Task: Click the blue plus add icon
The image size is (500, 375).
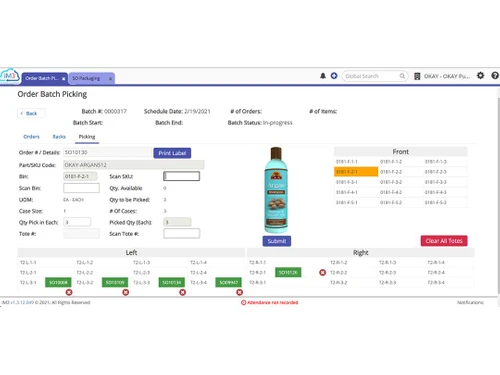Action: click(x=334, y=76)
